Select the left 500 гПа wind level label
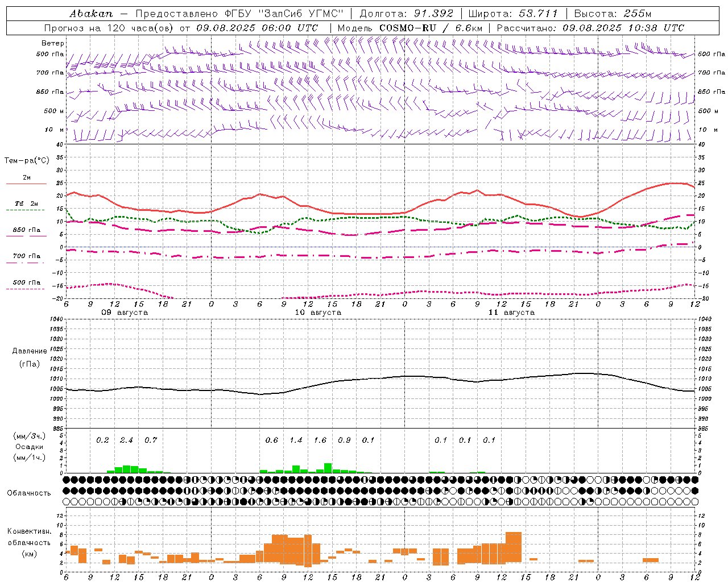Viewport: 728px width, 582px height. 50,54
